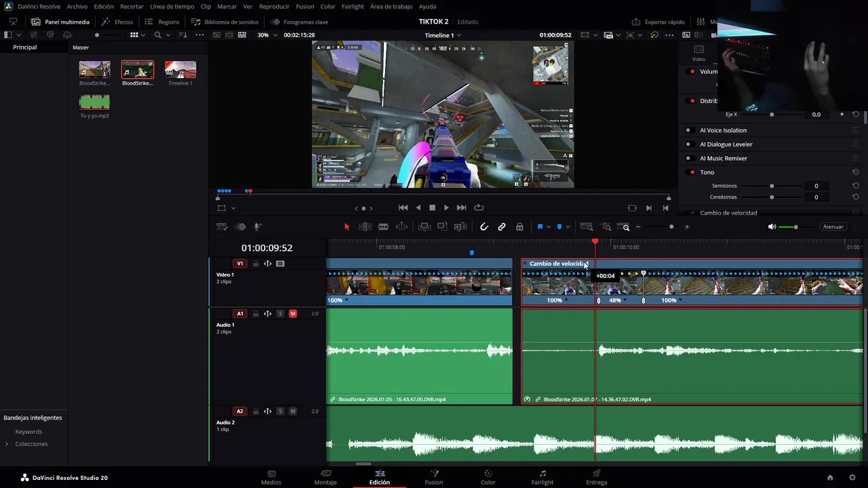The image size is (868, 488).
Task: Solo the Audio 2 track
Action: [x=280, y=411]
